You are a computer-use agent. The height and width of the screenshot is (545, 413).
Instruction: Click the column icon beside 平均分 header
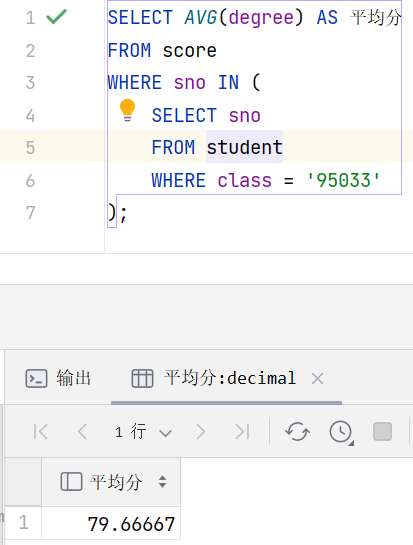[71, 482]
